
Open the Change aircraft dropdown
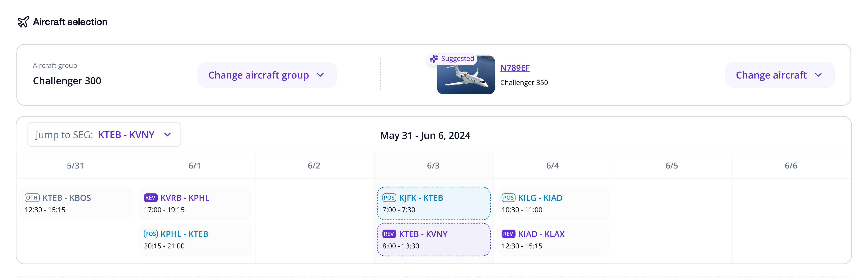[x=779, y=75]
